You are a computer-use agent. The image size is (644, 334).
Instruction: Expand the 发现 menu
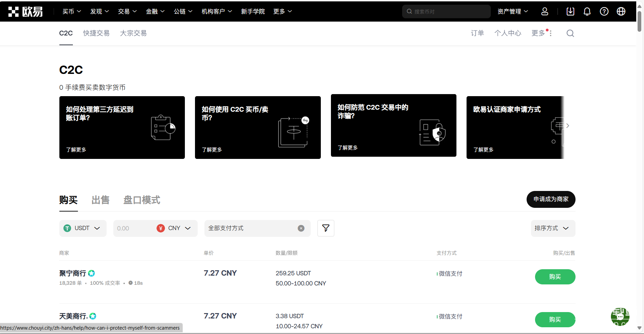pos(100,11)
